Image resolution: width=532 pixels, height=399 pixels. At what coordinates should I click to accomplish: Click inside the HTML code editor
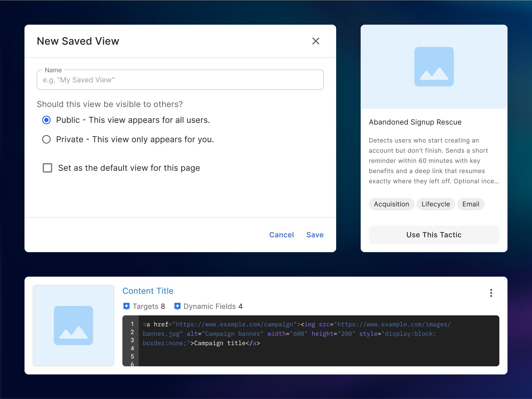pos(319,341)
